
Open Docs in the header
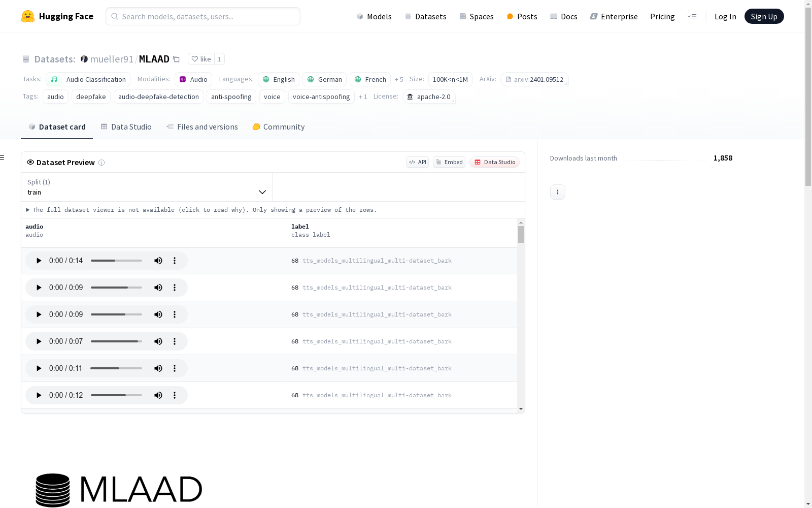[x=564, y=16]
